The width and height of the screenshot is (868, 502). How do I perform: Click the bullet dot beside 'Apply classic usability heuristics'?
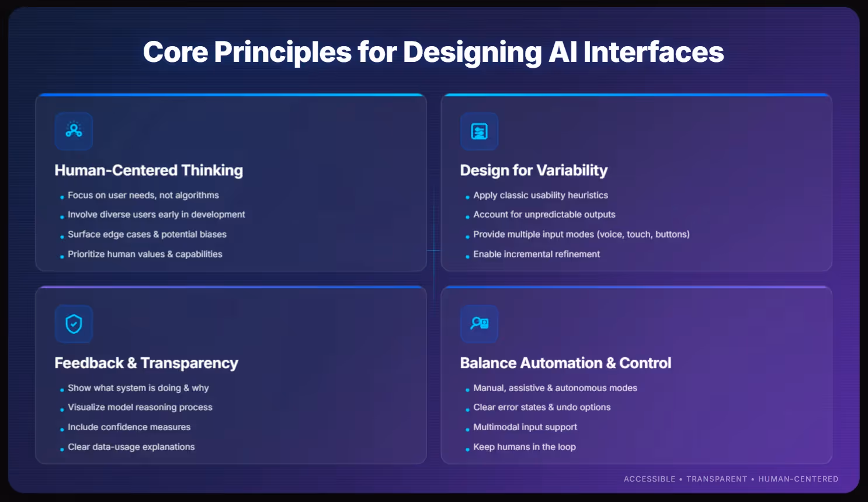pyautogui.click(x=467, y=197)
